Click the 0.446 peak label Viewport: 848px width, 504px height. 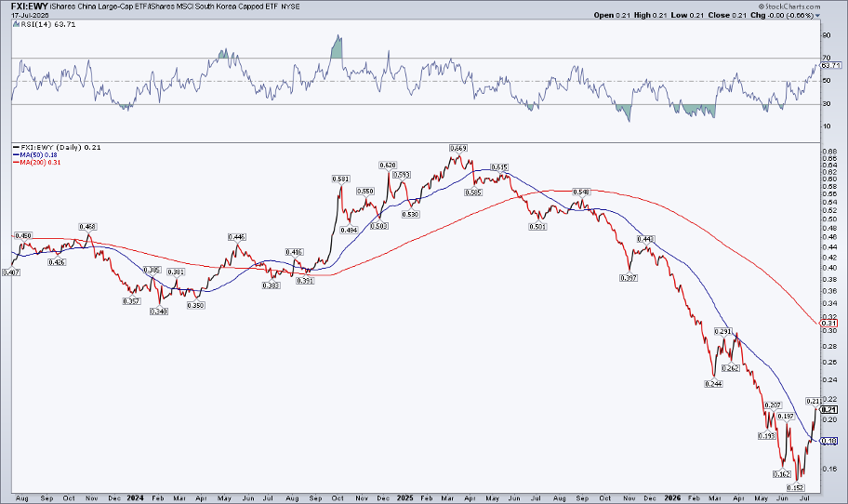[x=237, y=237]
